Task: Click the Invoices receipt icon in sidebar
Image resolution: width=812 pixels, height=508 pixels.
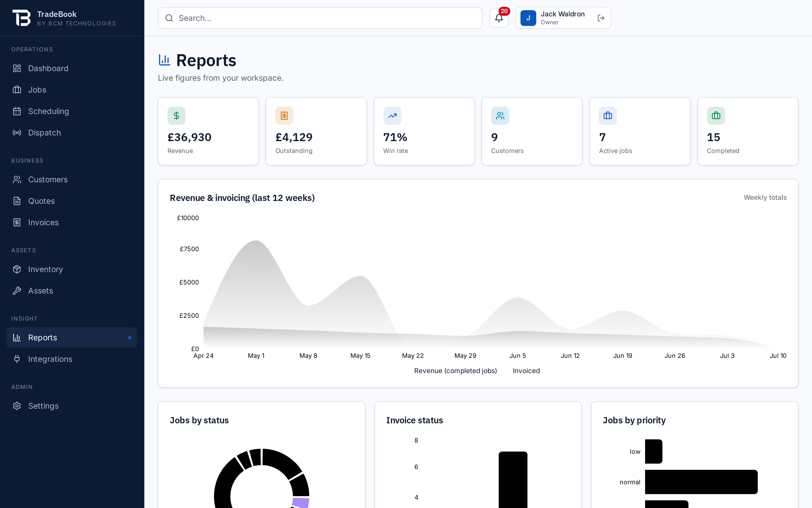Action: pyautogui.click(x=17, y=222)
